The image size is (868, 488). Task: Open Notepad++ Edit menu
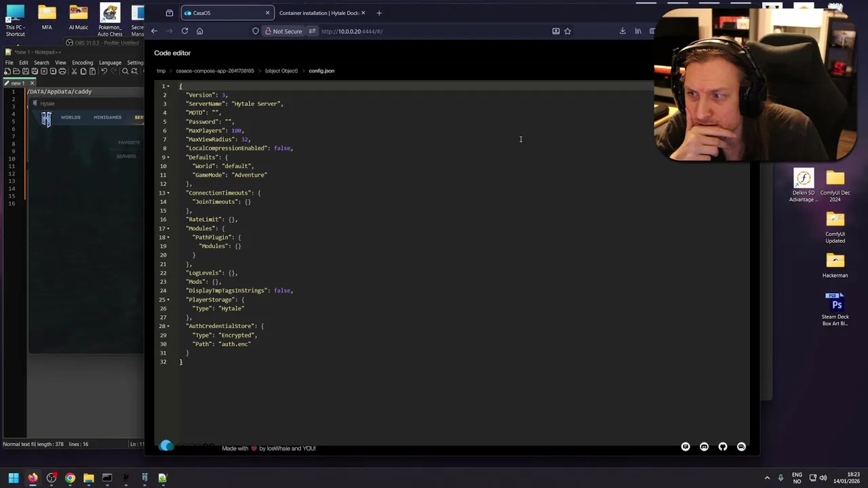24,62
